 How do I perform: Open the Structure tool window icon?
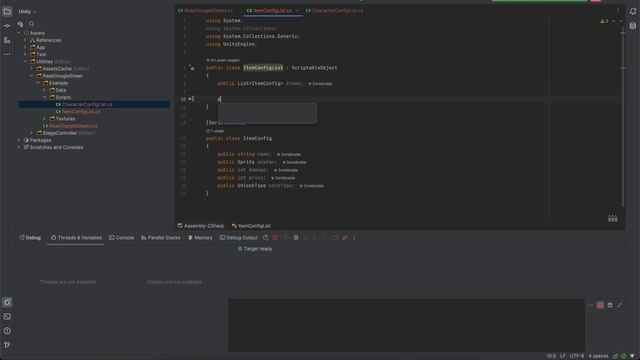(x=7, y=40)
